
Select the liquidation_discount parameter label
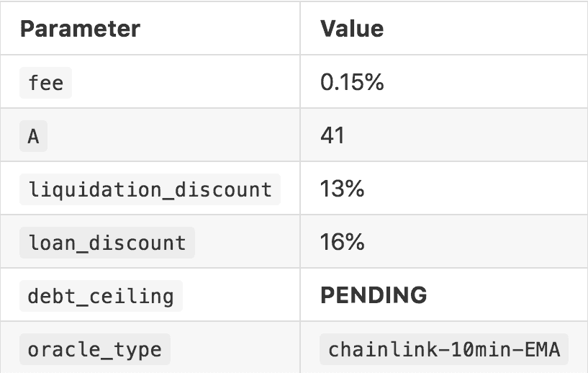click(x=150, y=189)
